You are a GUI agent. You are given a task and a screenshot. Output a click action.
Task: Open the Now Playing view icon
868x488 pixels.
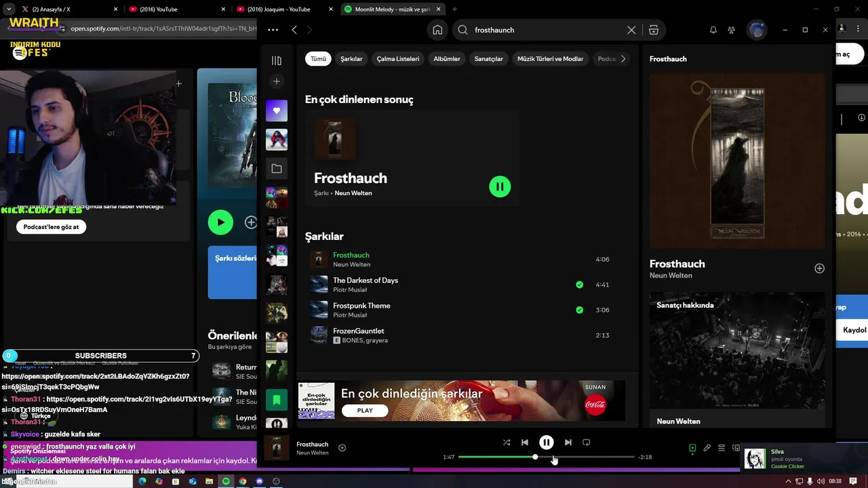coord(692,448)
